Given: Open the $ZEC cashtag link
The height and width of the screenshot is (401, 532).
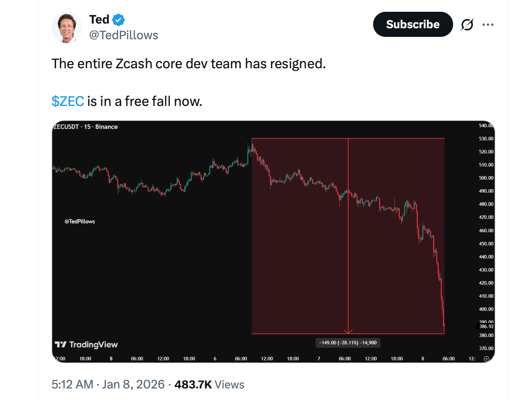Looking at the screenshot, I should point(67,101).
